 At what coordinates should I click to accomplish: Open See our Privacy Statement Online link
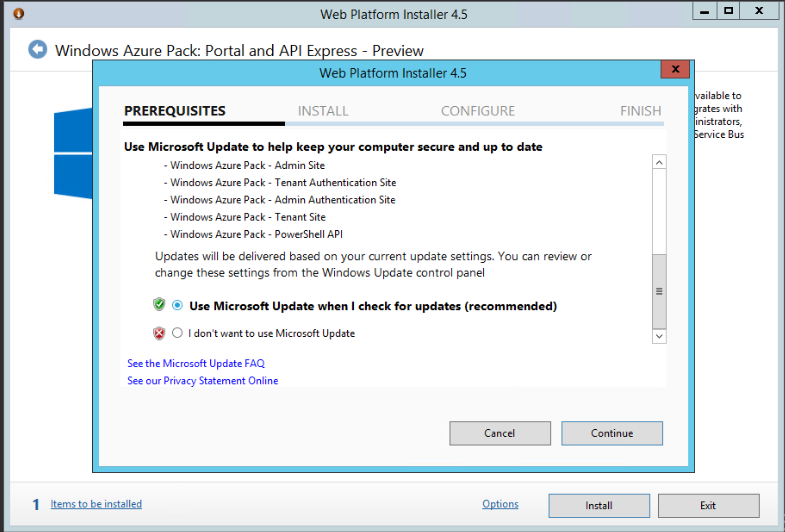[203, 381]
